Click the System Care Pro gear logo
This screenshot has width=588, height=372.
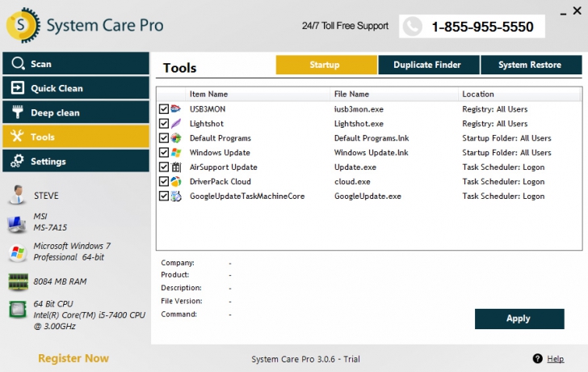pyautogui.click(x=23, y=25)
